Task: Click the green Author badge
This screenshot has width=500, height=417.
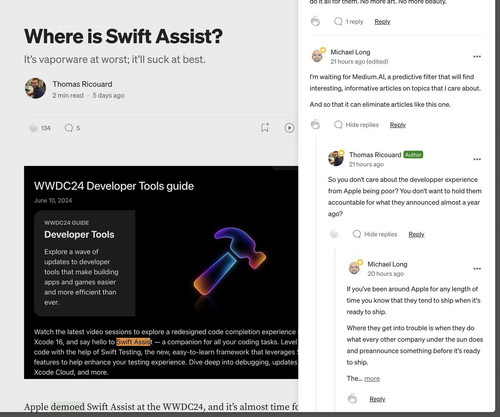Action: [x=413, y=155]
